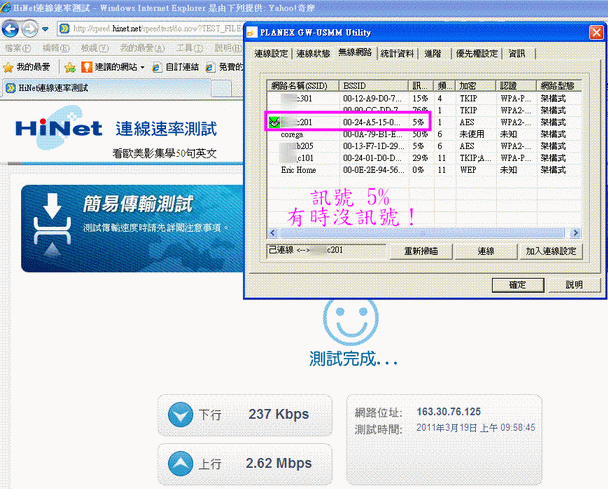Viewport: 608px width, 489px height.
Task: Click the IP address 163.30.76.125
Action: tap(449, 412)
